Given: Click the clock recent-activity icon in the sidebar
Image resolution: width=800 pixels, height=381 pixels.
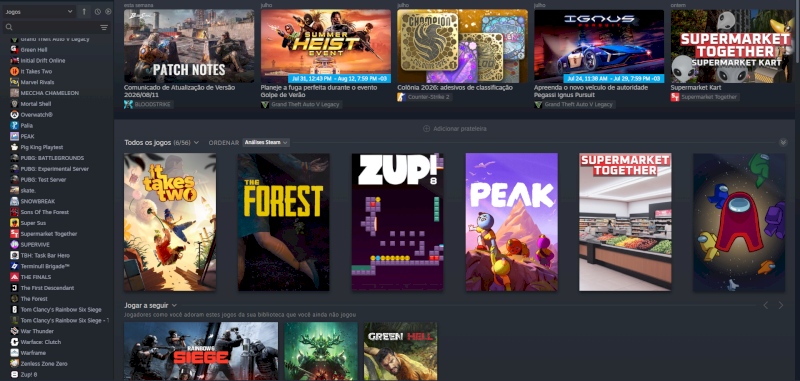Looking at the screenshot, I should pos(97,11).
